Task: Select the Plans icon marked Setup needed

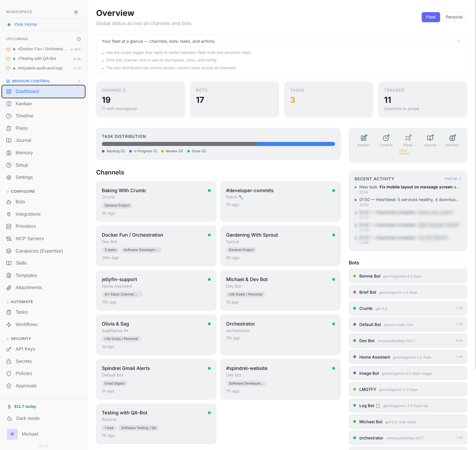Action: point(408,140)
